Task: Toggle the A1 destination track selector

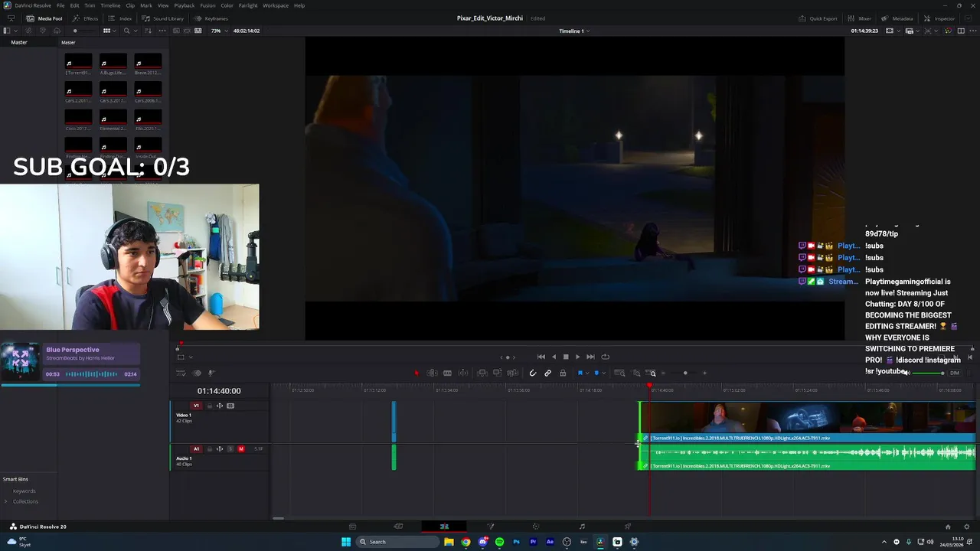Action: click(196, 449)
